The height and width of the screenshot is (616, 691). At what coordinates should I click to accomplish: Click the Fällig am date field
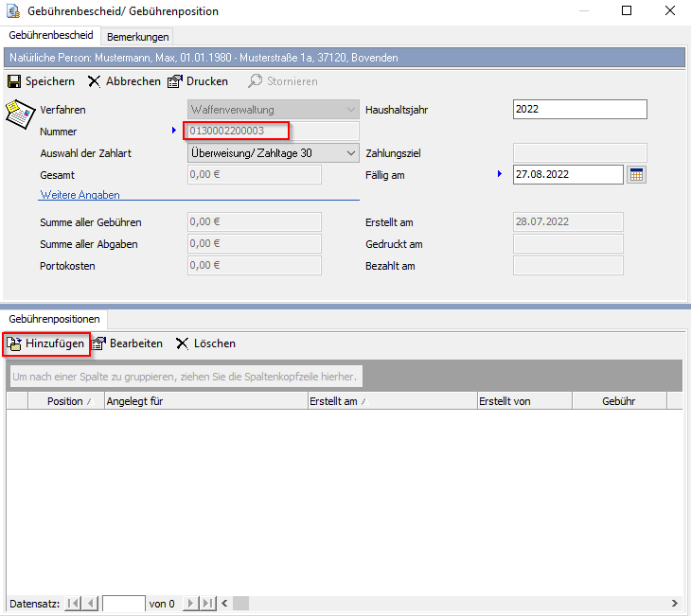point(567,175)
